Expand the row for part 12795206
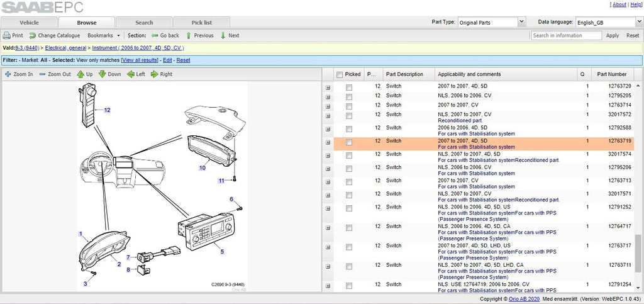This screenshot has width=644, height=304. [328, 169]
